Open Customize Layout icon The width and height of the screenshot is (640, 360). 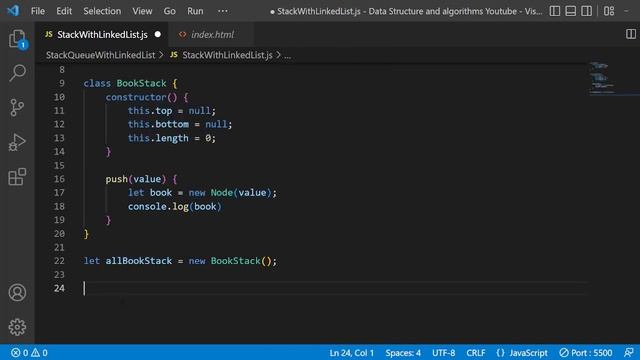point(609,11)
